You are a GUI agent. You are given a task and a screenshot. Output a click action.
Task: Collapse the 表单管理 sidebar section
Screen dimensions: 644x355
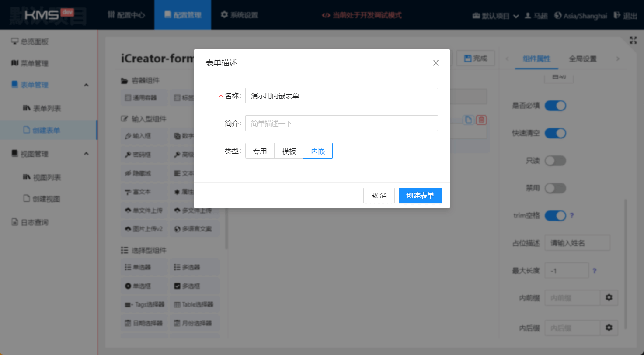pyautogui.click(x=86, y=85)
